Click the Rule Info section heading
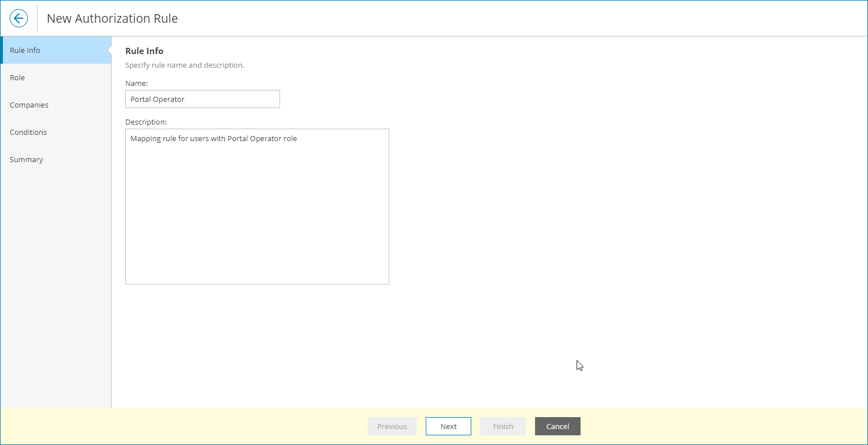Viewport: 868px width, 445px height. point(145,51)
